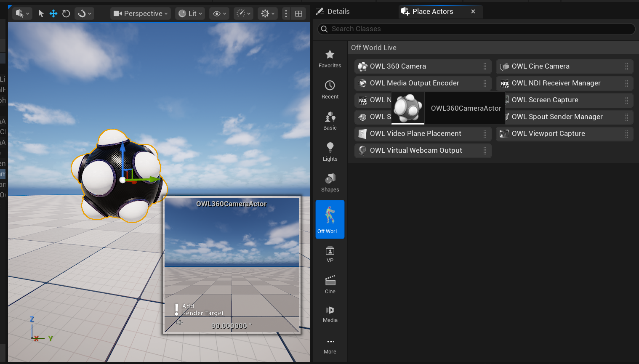Expand the More categories menu

(x=330, y=346)
